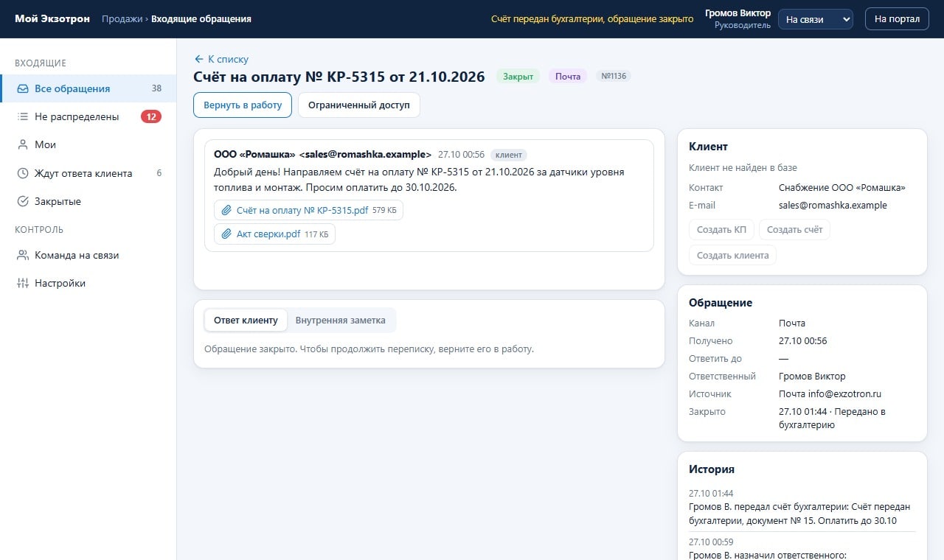Click the paperclip icon of Акт сверки.pdf

pyautogui.click(x=227, y=234)
